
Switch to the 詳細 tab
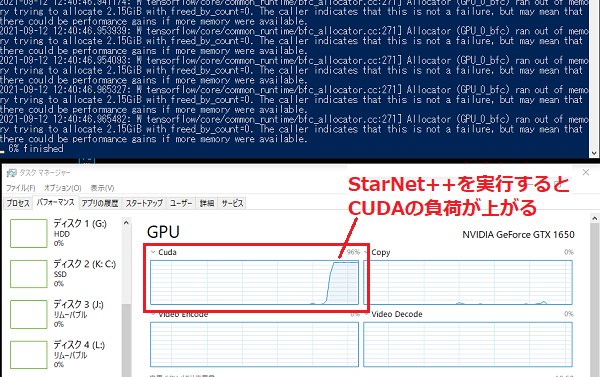tap(207, 203)
